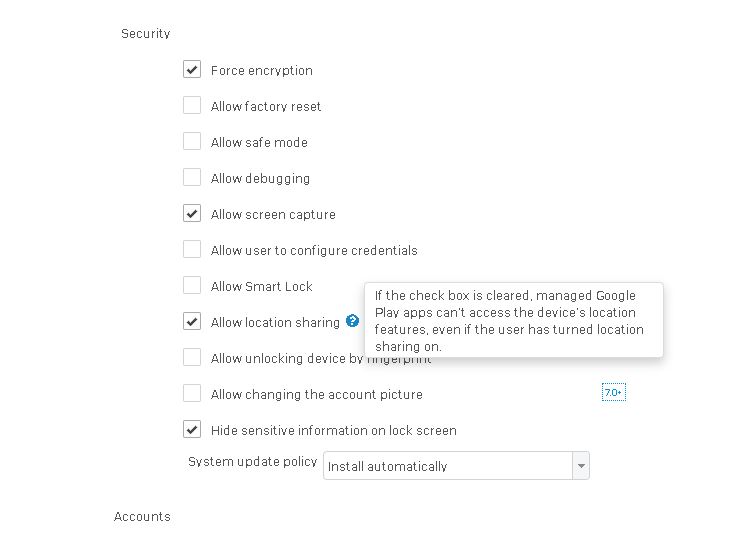Click the System update policy label

coord(253,462)
